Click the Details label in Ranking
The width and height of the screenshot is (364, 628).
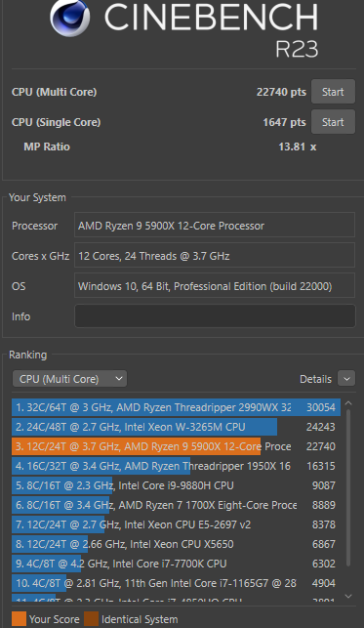[x=315, y=379]
